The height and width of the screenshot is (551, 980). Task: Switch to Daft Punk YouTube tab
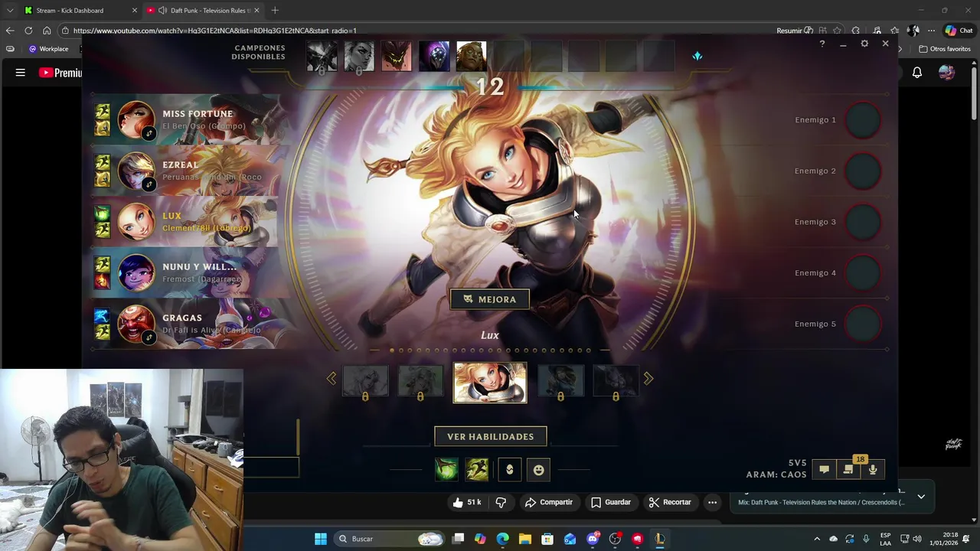[x=203, y=11]
